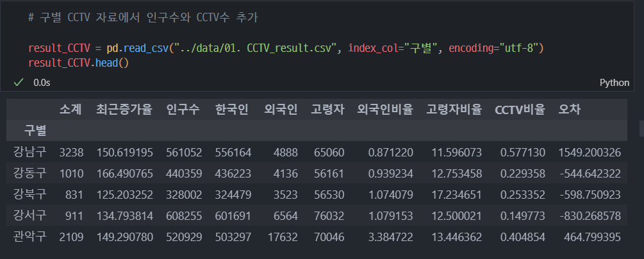Click the 최근증가율 column header

point(124,110)
